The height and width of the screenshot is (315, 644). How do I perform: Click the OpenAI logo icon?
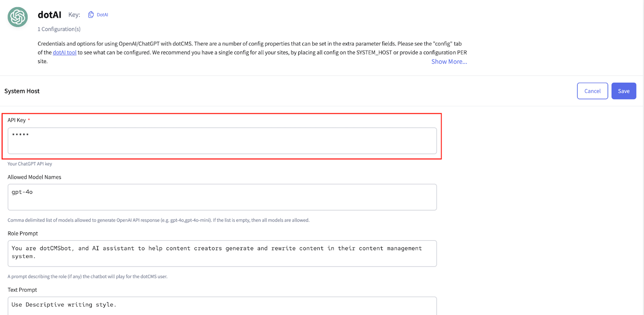[x=18, y=17]
